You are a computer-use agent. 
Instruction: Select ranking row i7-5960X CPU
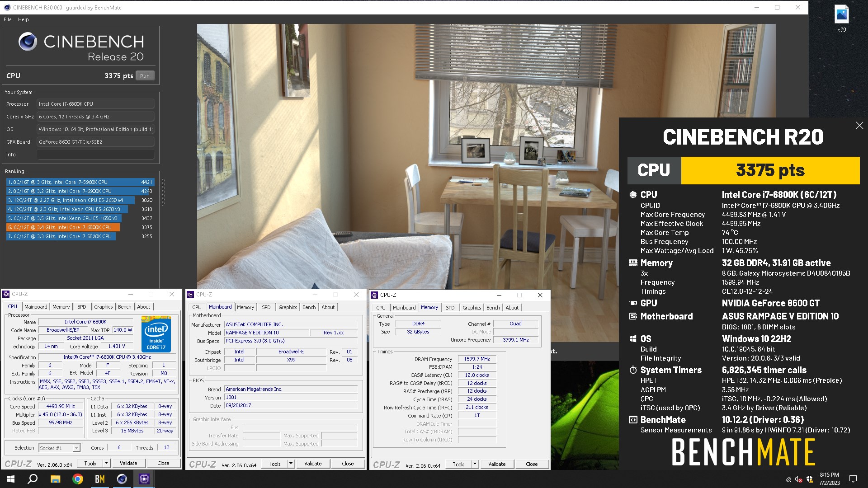80,182
